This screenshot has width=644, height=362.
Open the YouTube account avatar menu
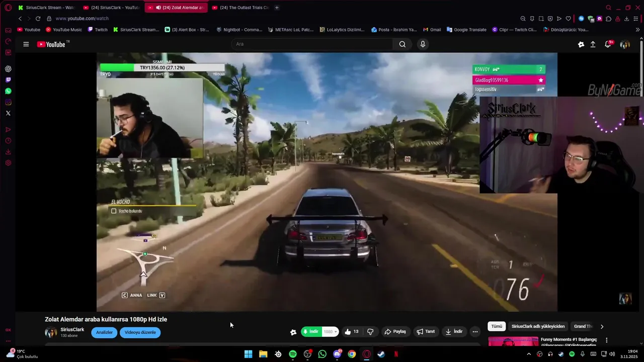[625, 44]
